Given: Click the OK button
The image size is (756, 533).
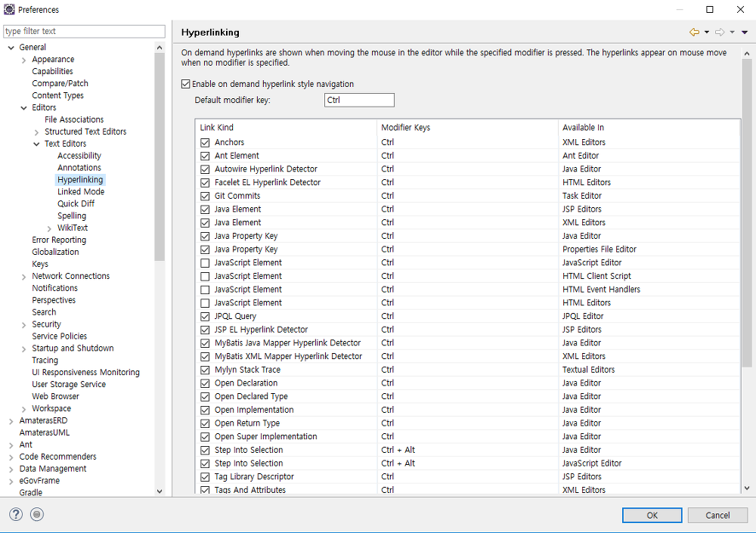Looking at the screenshot, I should (652, 515).
